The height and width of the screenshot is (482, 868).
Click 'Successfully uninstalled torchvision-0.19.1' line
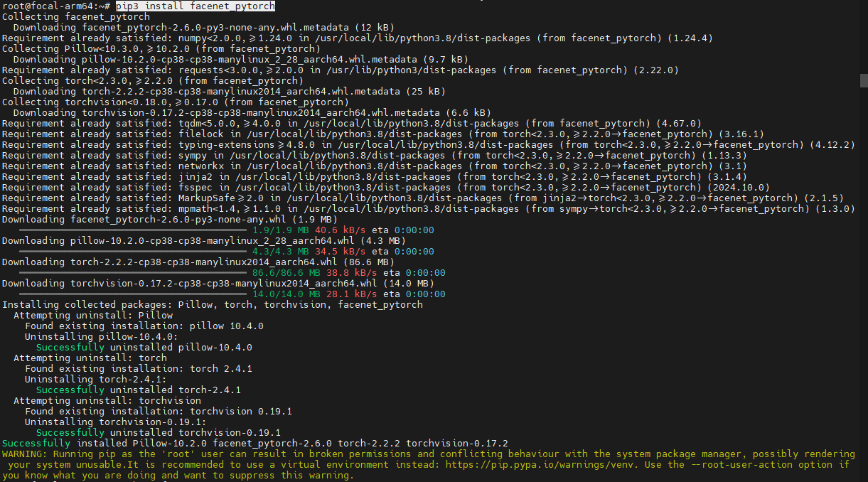(x=158, y=432)
